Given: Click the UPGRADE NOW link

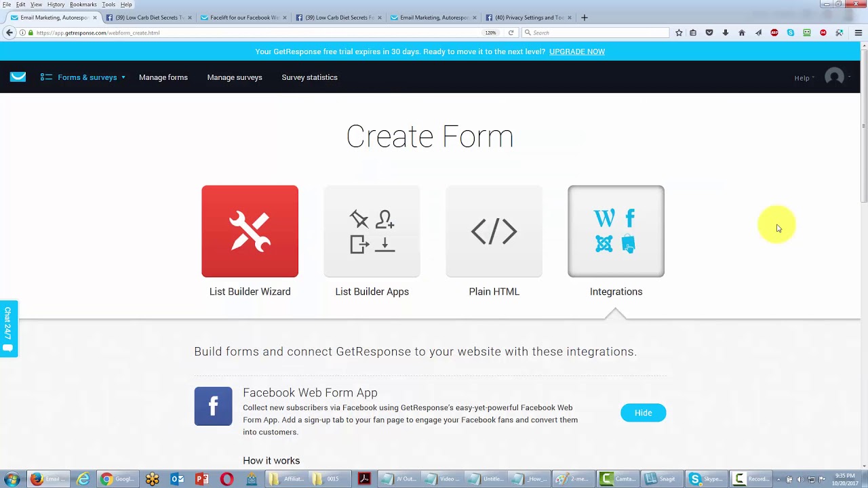Looking at the screenshot, I should [x=577, y=52].
